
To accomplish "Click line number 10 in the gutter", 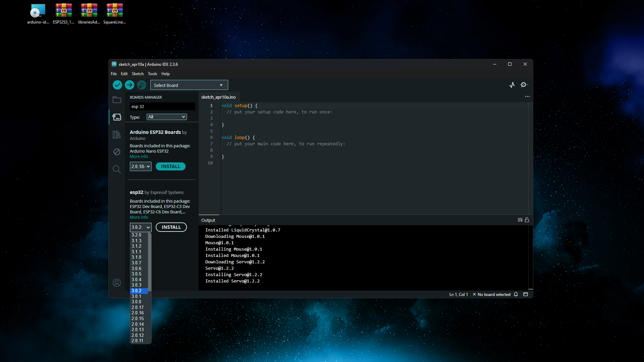I will click(x=210, y=163).
